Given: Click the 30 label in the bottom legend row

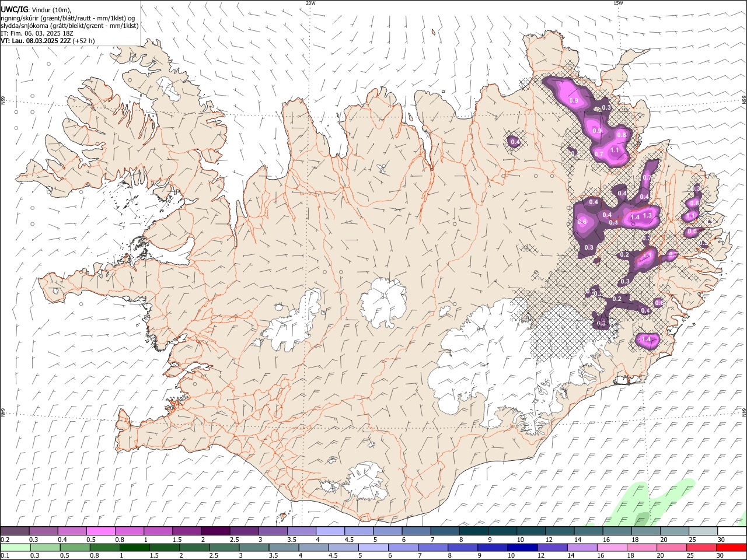Looking at the screenshot, I should point(721,556).
